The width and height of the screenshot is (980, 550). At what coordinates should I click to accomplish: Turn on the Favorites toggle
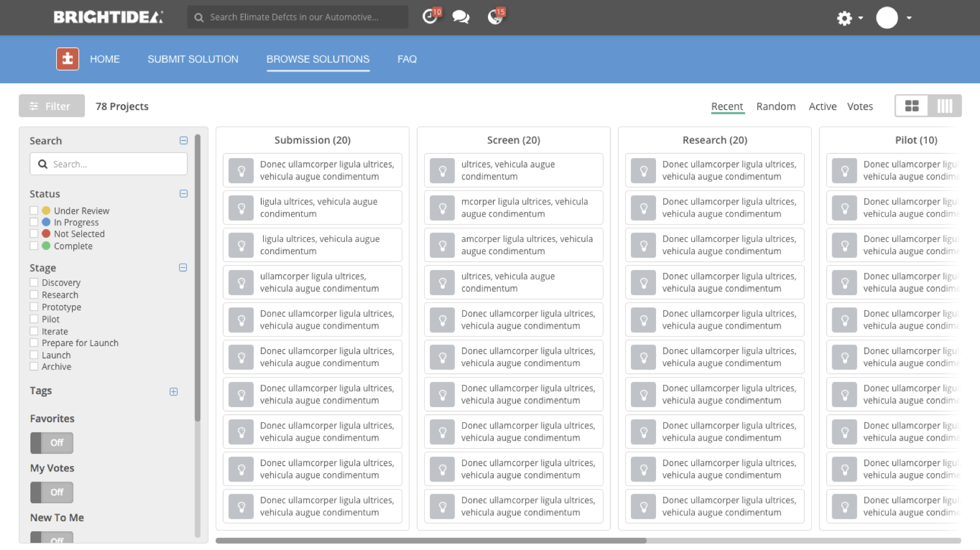[52, 443]
